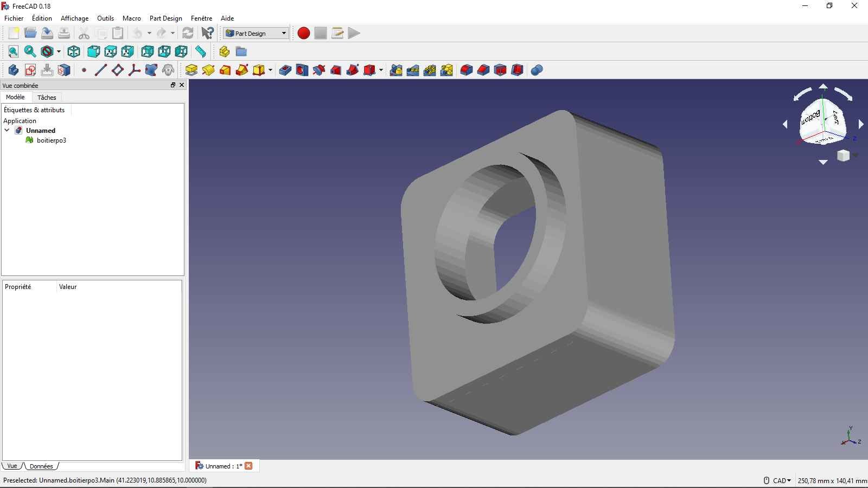Switch to the top view cube icon

[110, 52]
